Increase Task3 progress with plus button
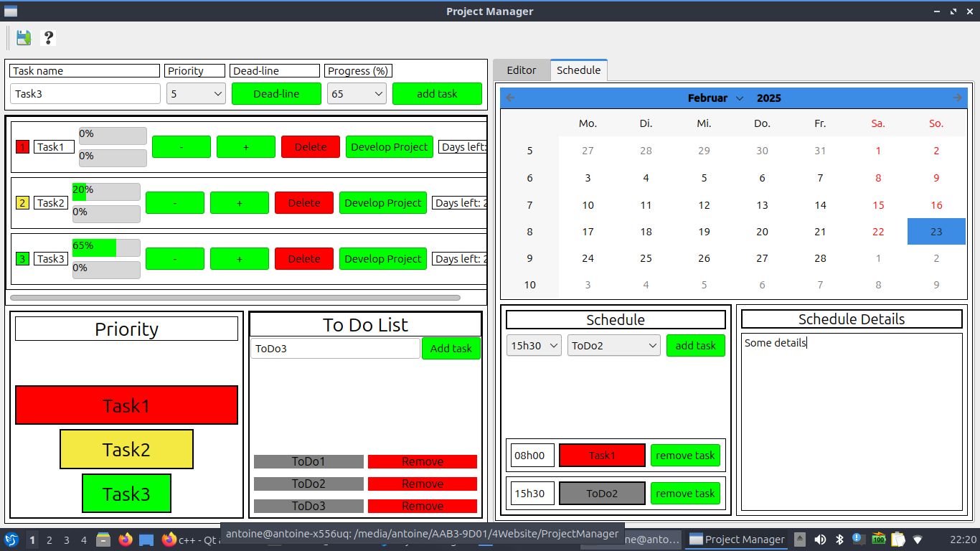 pos(239,259)
